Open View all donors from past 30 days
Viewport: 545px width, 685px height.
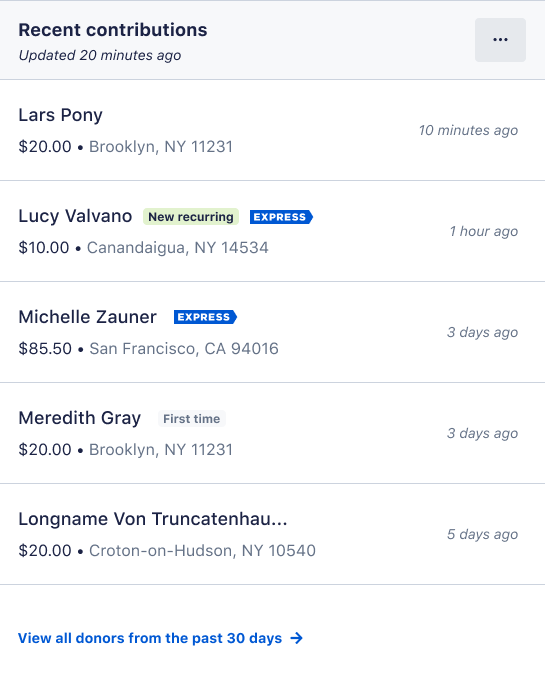[160, 638]
